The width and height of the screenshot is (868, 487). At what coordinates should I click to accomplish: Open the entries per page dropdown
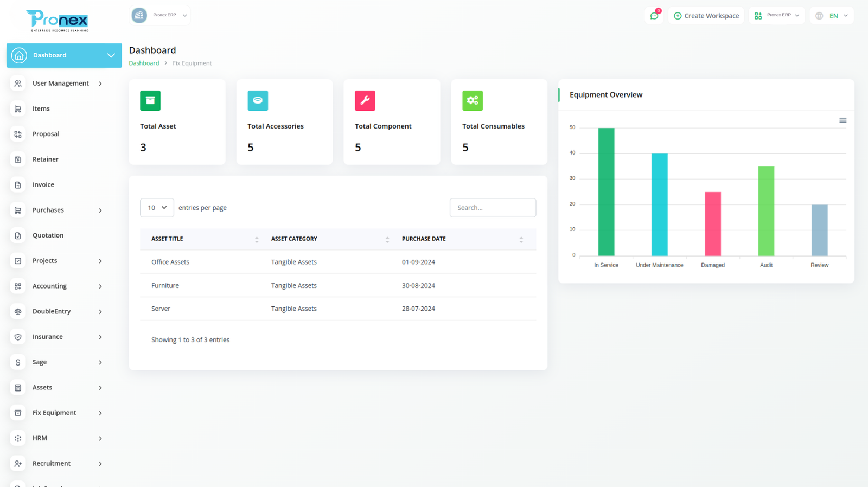point(157,208)
